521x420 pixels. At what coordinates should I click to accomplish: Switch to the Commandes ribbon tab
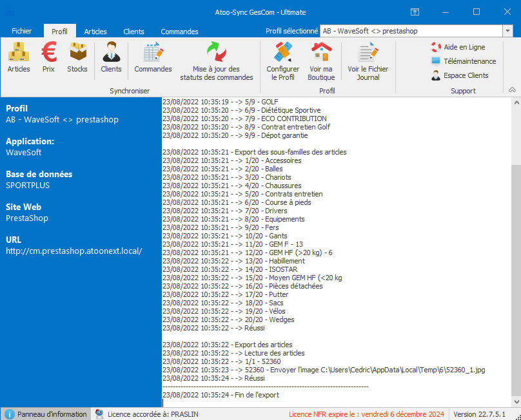click(179, 32)
